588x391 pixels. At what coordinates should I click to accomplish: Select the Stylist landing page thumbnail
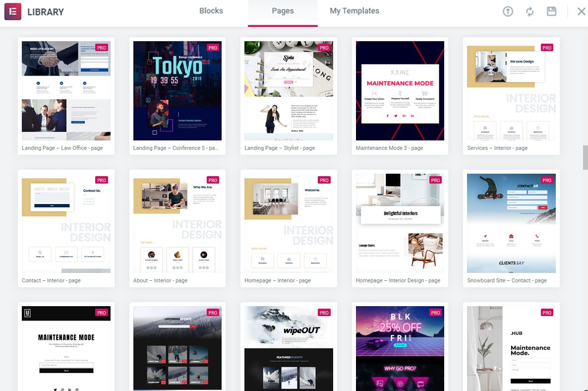pos(289,91)
